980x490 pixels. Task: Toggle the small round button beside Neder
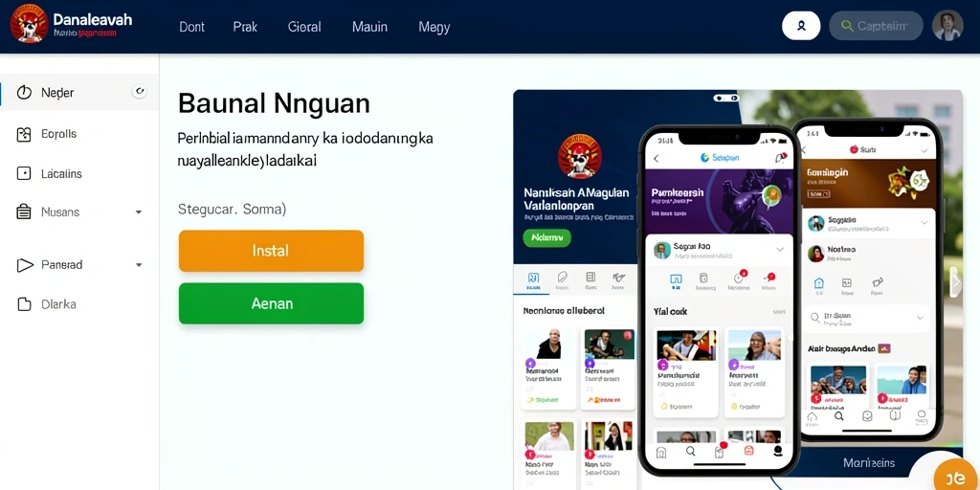139,92
